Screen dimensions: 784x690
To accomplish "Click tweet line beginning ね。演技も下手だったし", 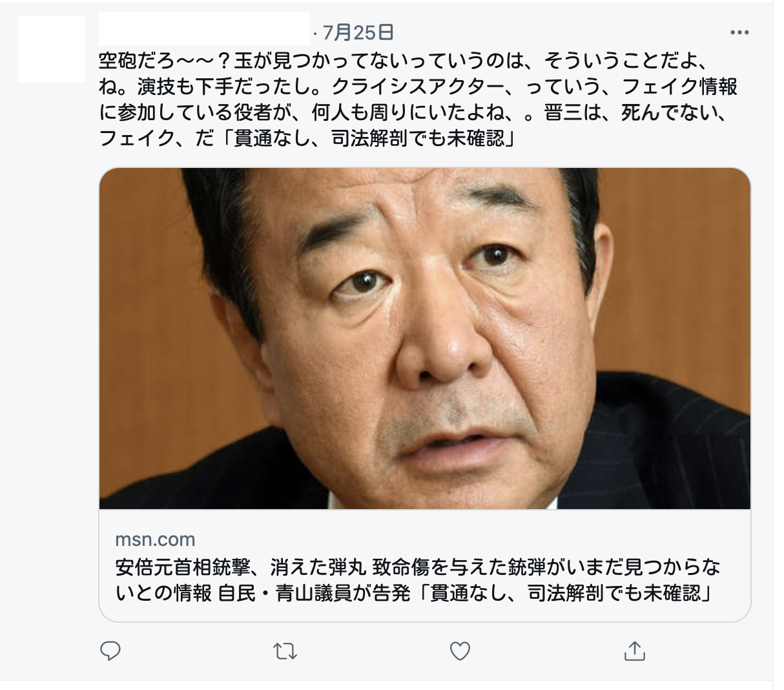I will (418, 86).
